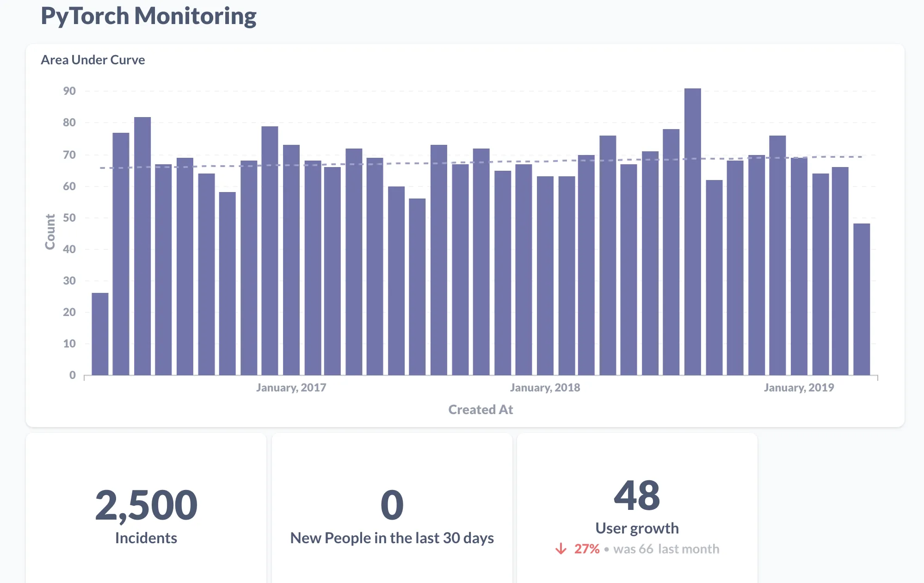Click the January, 2019 axis label
The width and height of the screenshot is (924, 583).
(799, 388)
